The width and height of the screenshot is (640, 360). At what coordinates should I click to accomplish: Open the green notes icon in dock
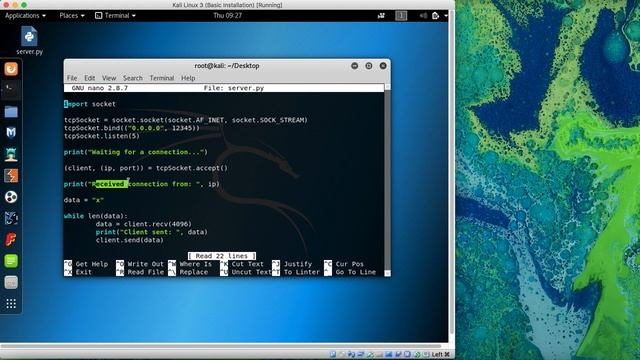point(11,261)
